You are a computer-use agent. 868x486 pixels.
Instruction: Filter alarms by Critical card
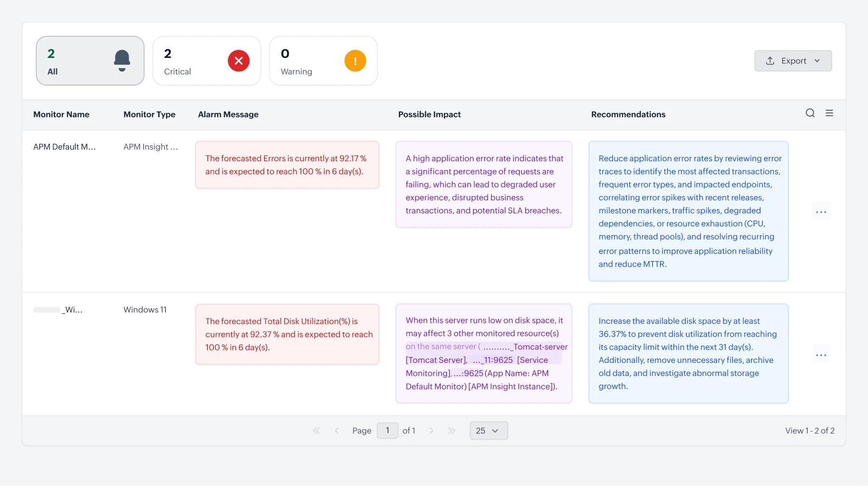(x=207, y=61)
